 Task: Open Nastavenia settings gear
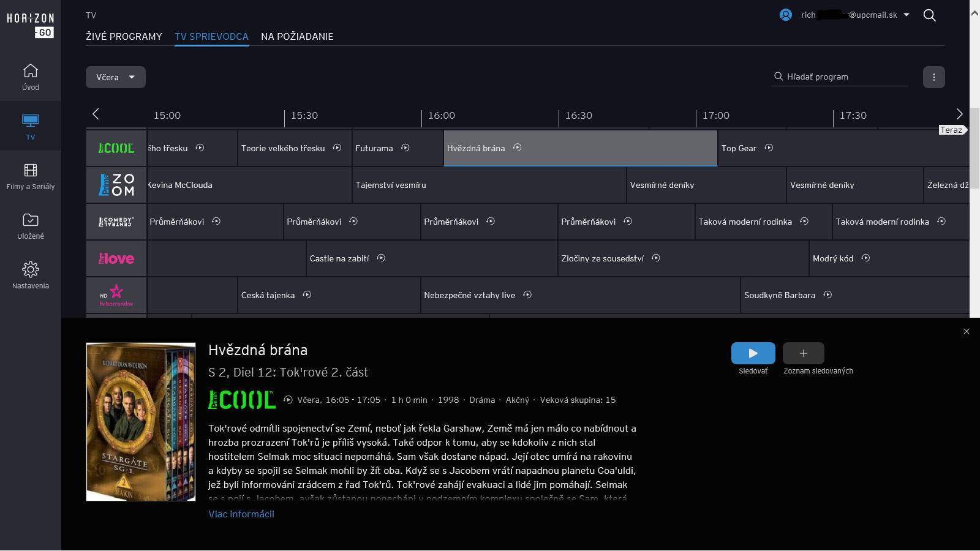(x=31, y=275)
